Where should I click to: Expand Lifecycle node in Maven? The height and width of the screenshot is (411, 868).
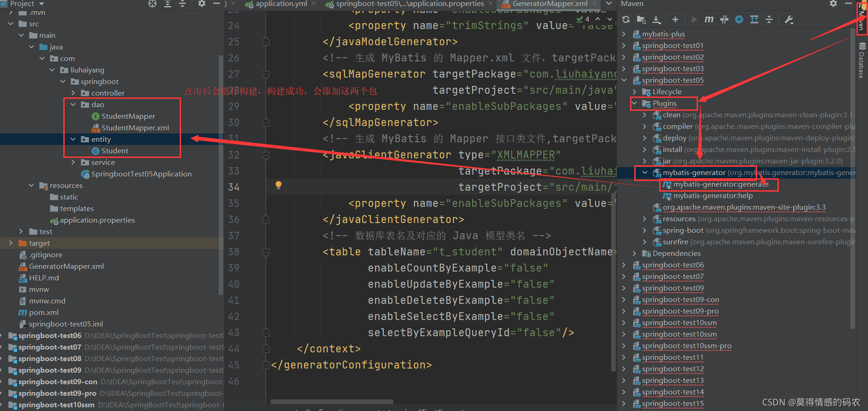(635, 92)
